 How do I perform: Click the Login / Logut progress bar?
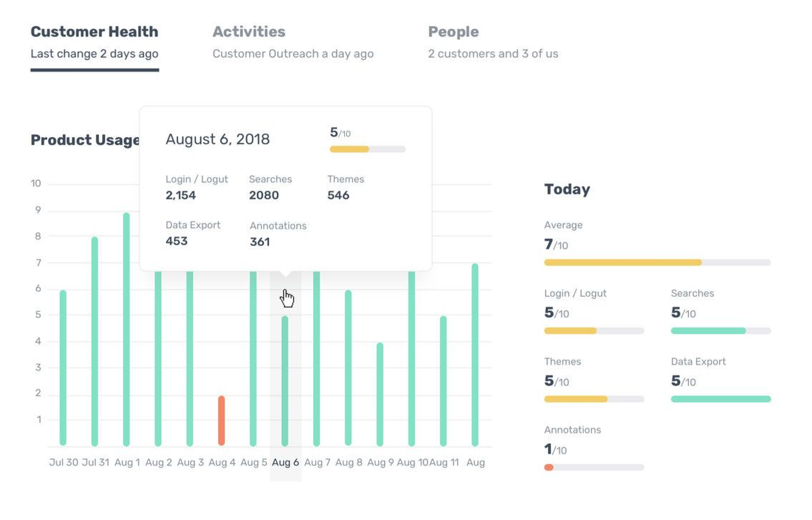click(594, 331)
